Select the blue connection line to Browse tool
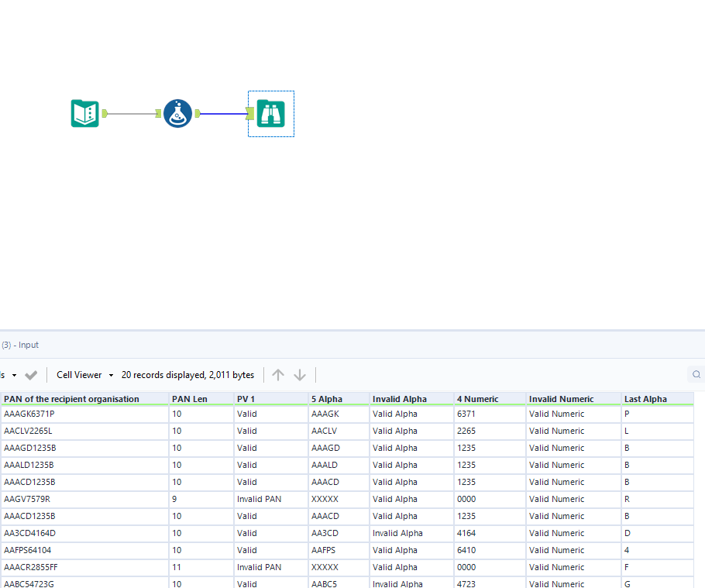 (x=223, y=114)
